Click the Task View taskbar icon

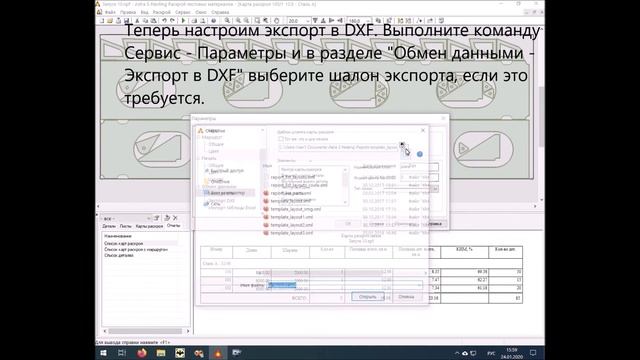122,353
